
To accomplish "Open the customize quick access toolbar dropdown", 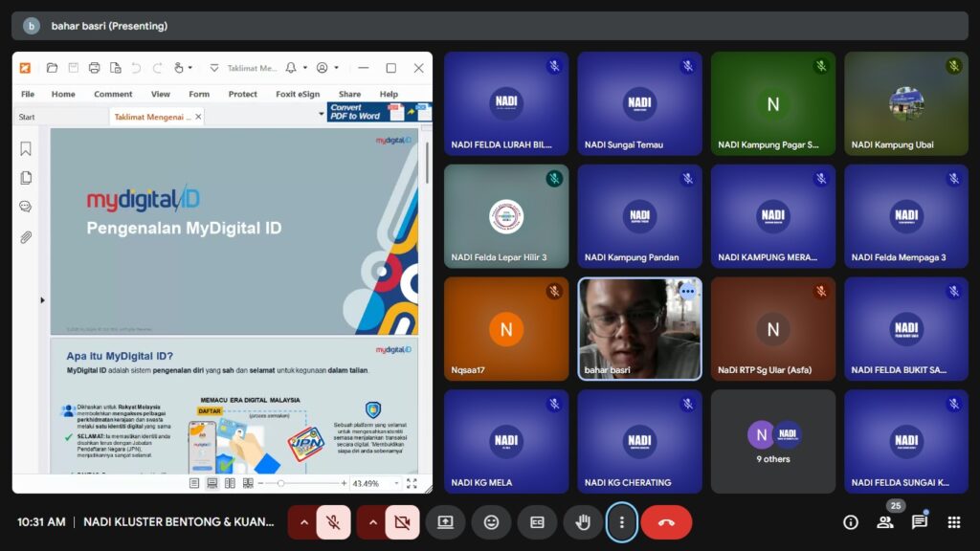I will (213, 68).
